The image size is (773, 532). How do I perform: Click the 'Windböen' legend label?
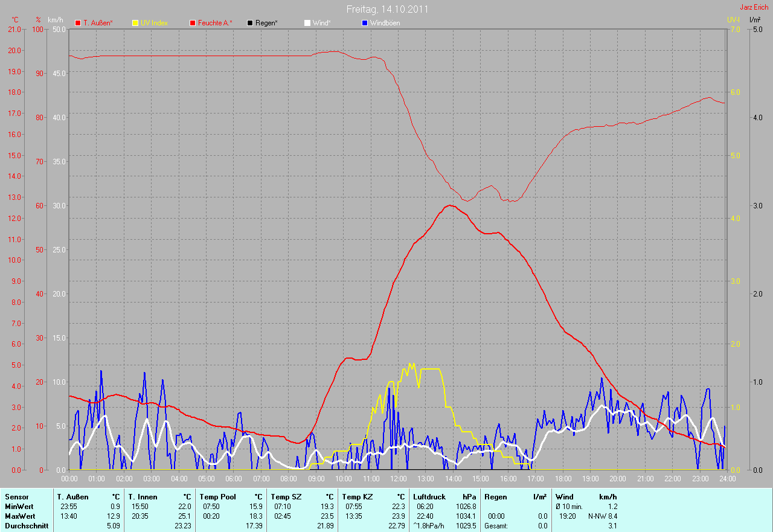[x=385, y=23]
